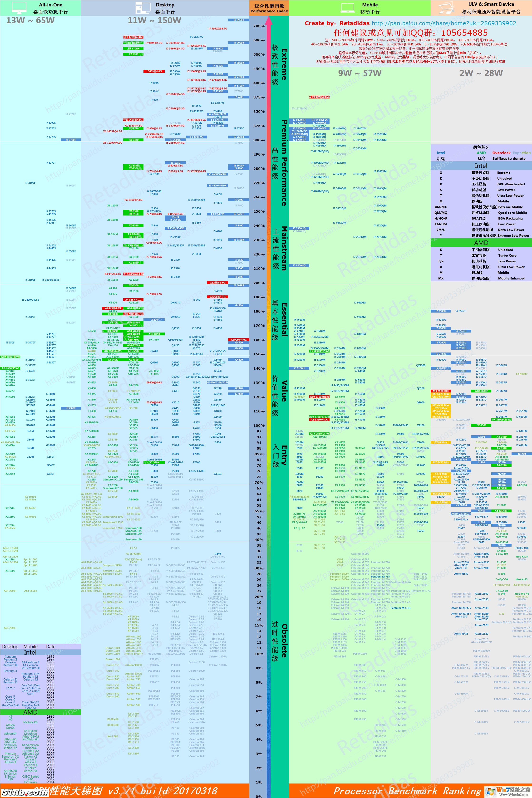Click the 'Suffixes to denote' legend text
The height and width of the screenshot is (798, 532).
coord(509,158)
